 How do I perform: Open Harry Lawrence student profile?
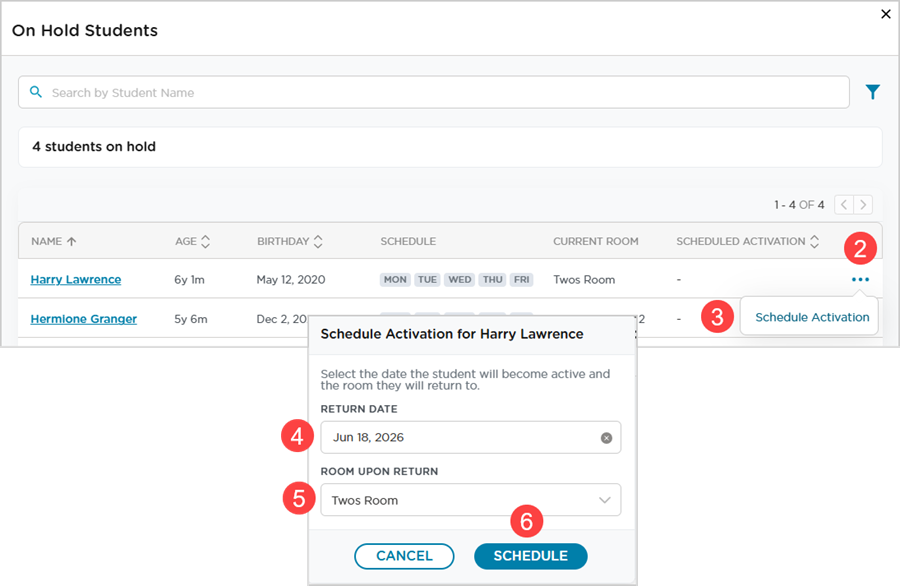tap(76, 280)
